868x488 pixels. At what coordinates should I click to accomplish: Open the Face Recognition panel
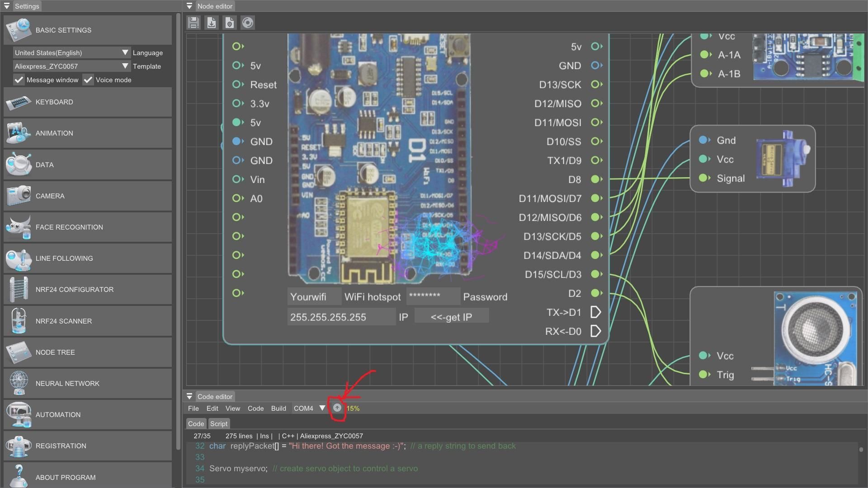(x=69, y=227)
